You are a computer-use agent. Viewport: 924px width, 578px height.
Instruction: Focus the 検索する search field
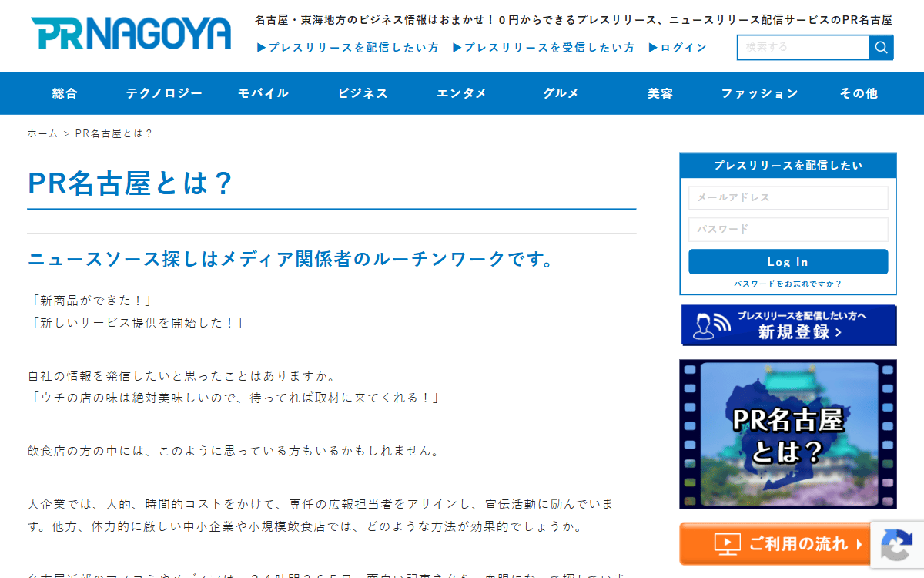pos(803,47)
